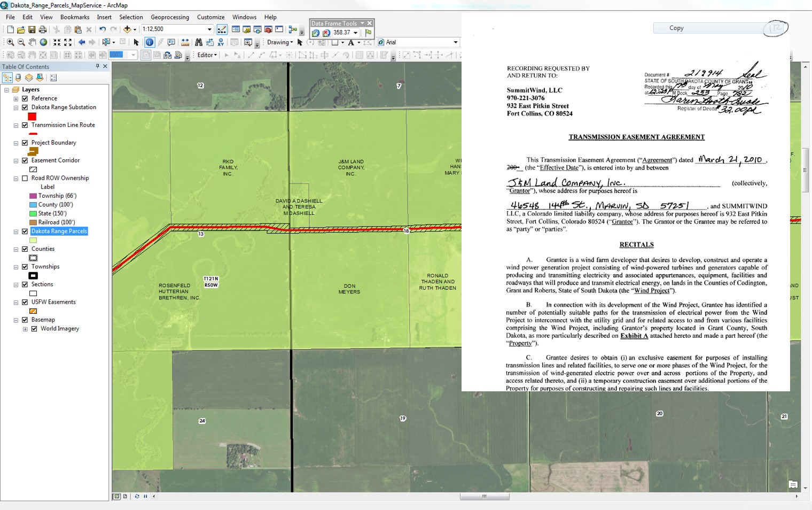Viewport: 812px width, 510px height.
Task: Save the map document
Action: (x=32, y=29)
